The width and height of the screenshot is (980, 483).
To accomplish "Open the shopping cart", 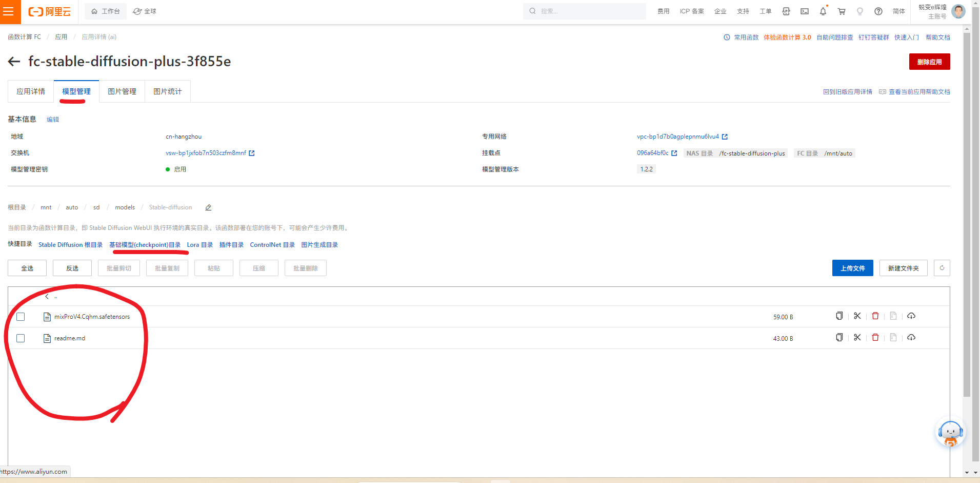I will coord(842,11).
